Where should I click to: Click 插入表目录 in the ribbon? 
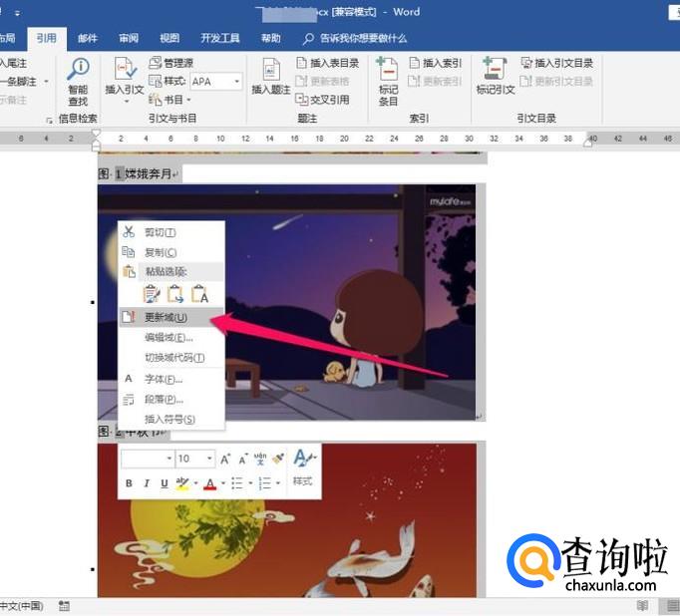coord(328,63)
